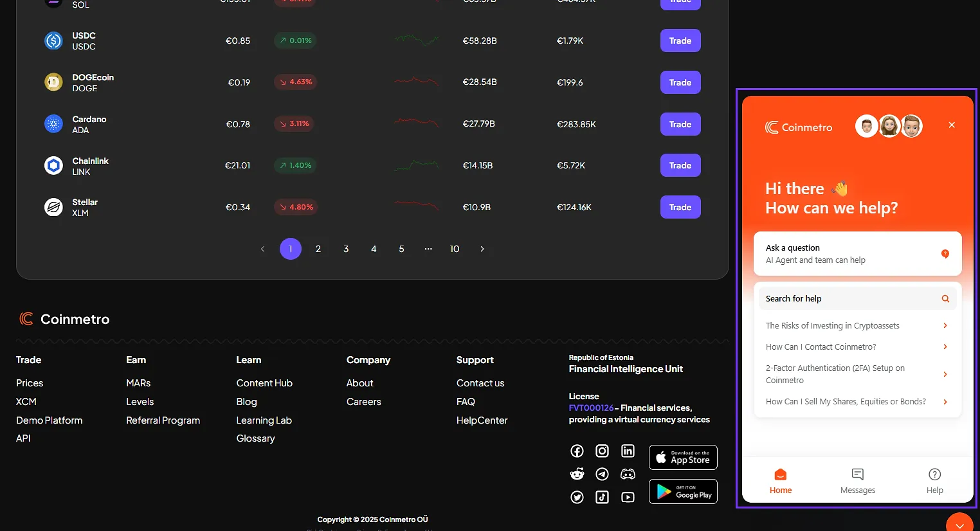Image resolution: width=980 pixels, height=531 pixels.
Task: Select page 5 in pagination
Action: 401,249
